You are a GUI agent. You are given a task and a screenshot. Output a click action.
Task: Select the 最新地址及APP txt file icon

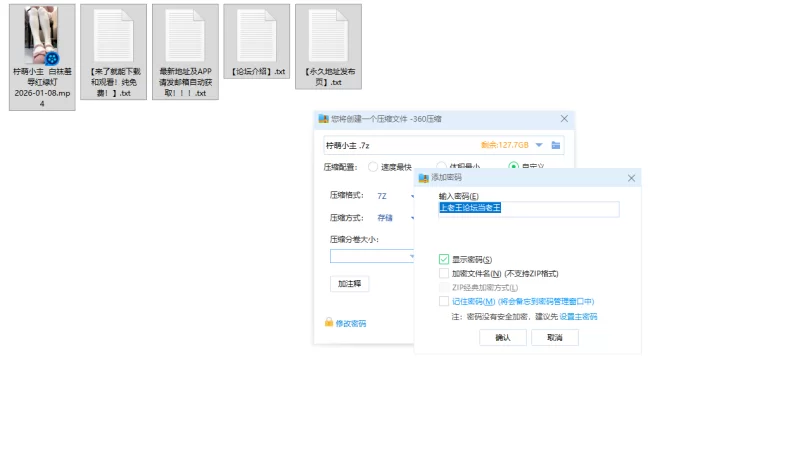tap(185, 35)
